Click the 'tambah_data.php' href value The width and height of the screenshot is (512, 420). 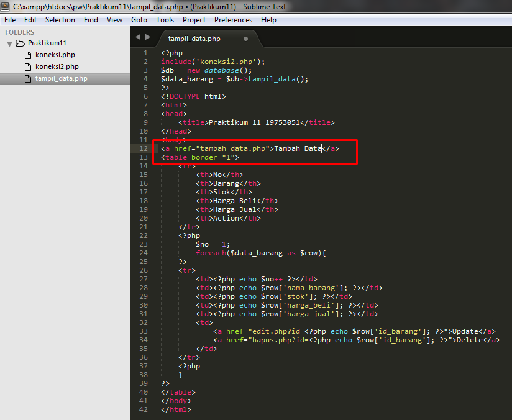coord(233,148)
